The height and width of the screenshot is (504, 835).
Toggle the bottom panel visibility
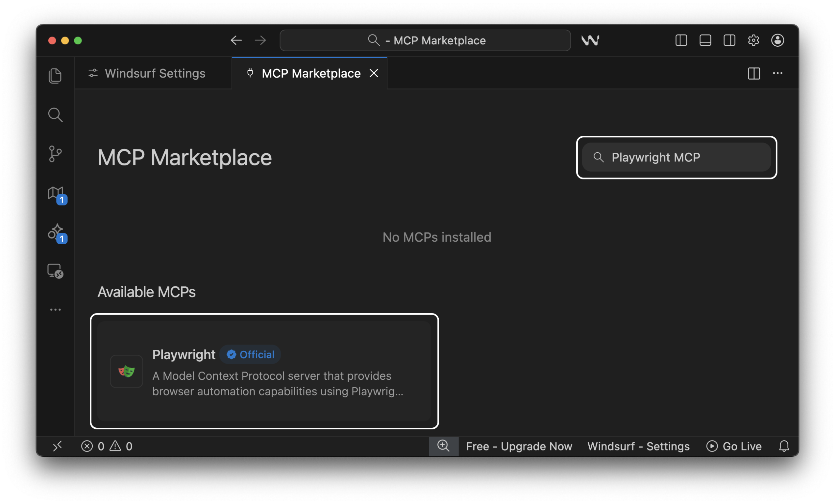tap(705, 40)
